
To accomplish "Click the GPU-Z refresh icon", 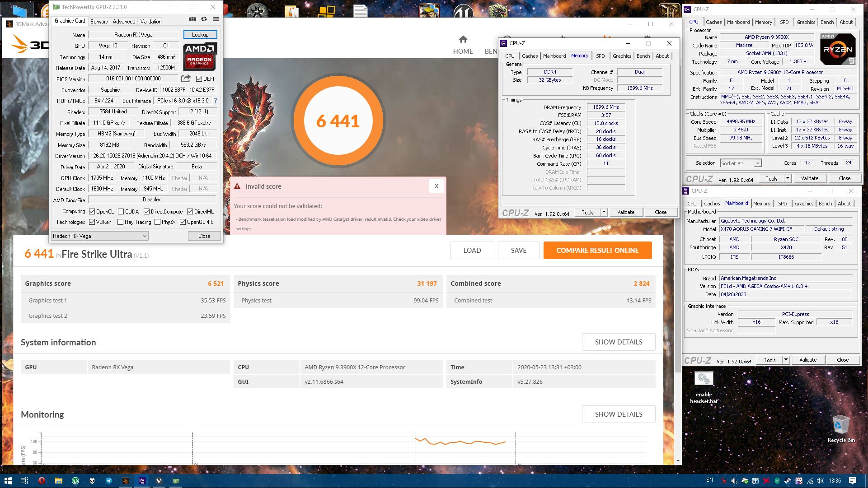I will click(x=204, y=19).
